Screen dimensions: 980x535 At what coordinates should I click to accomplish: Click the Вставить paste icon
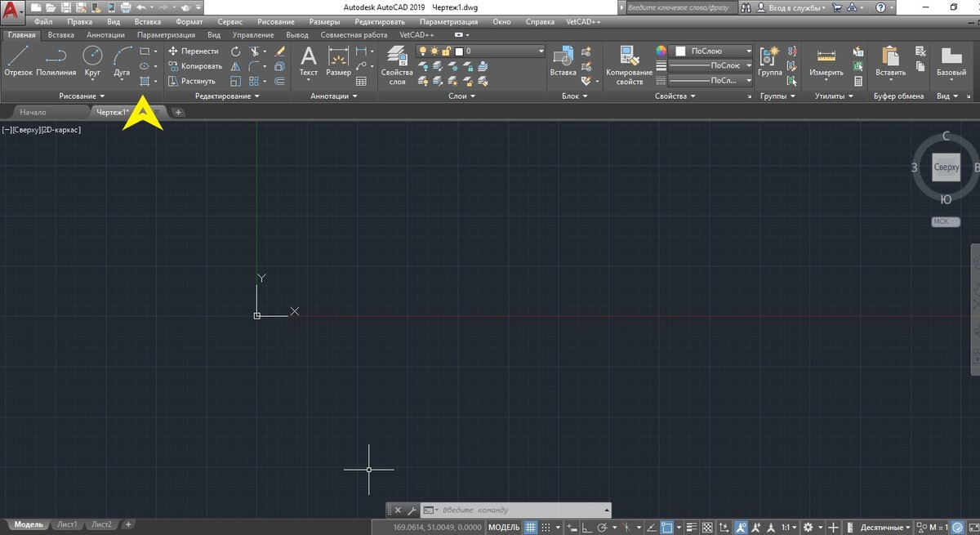click(x=890, y=61)
